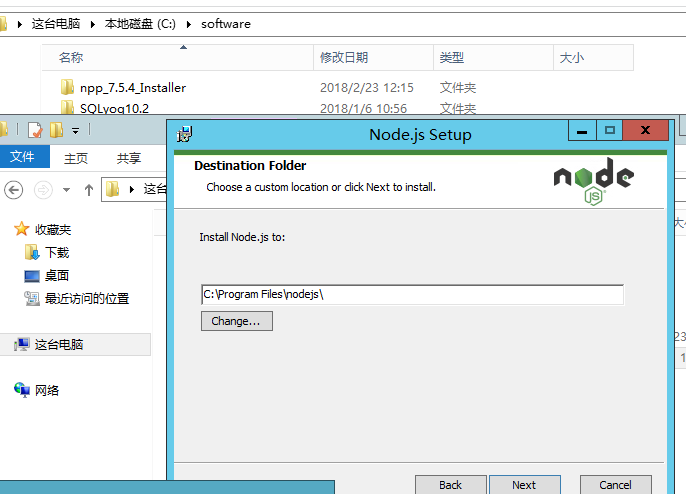The image size is (686, 494).
Task: Click the Properties quick access toolbar icon
Action: (x=35, y=130)
